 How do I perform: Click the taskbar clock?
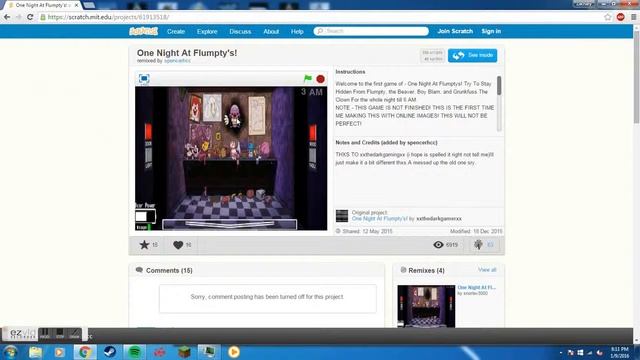tap(620, 352)
